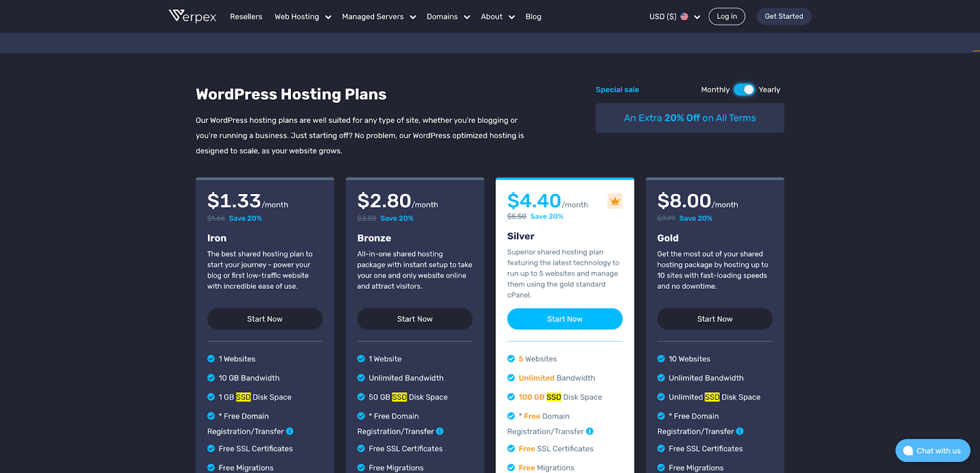Click the crown icon on Silver plan

click(x=615, y=201)
